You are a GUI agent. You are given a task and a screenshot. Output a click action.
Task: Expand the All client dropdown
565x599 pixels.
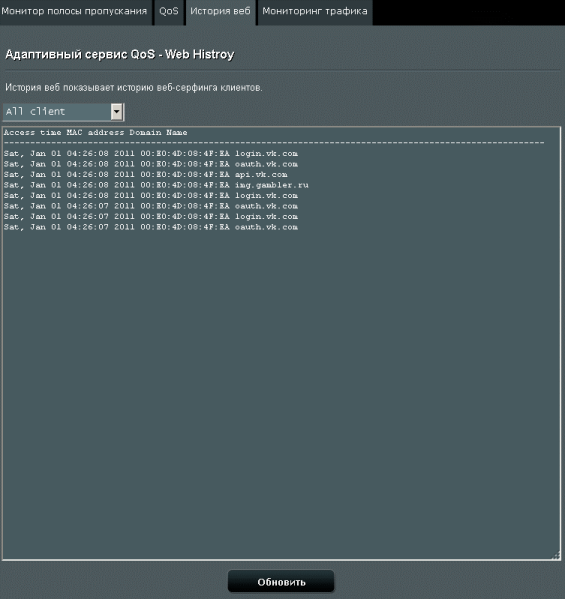point(63,112)
